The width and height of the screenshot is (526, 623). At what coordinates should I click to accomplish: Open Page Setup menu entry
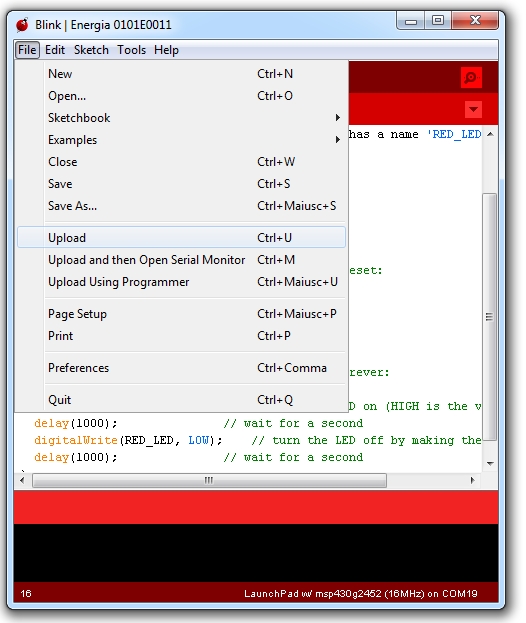point(182,314)
